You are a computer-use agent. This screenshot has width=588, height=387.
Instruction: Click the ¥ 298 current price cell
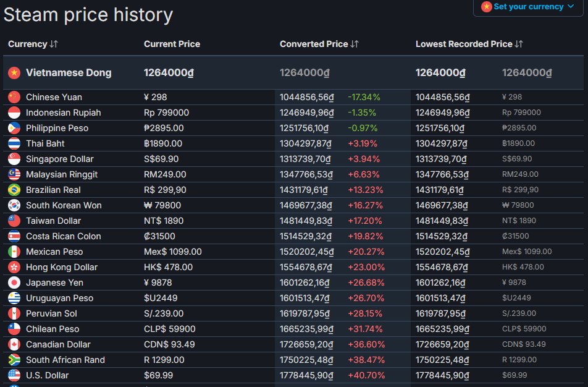pyautogui.click(x=155, y=97)
